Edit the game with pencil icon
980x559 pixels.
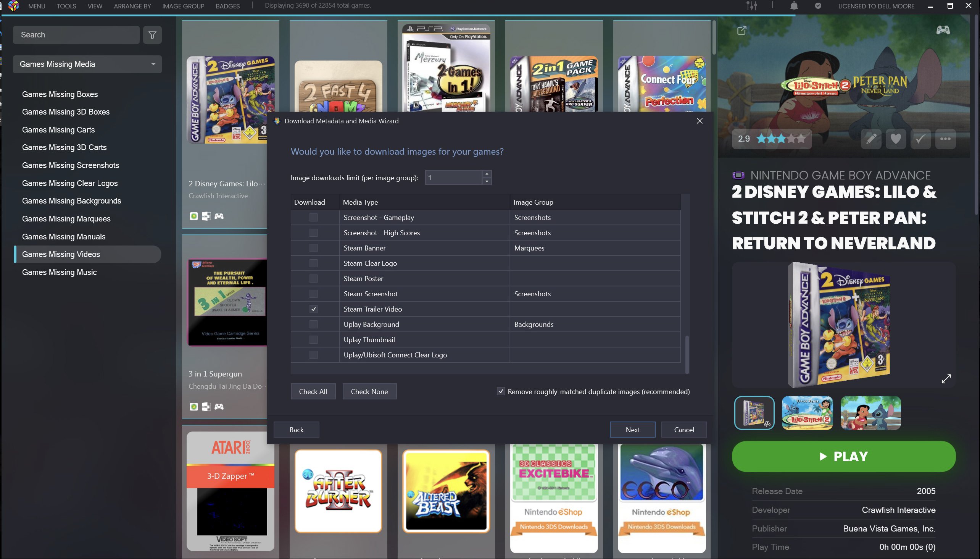click(x=871, y=139)
